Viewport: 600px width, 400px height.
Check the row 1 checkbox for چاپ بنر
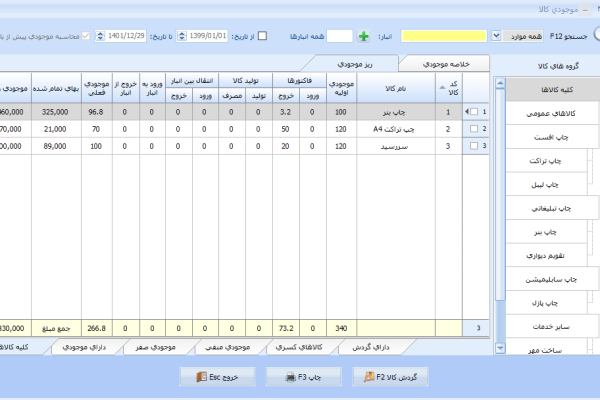pos(474,112)
